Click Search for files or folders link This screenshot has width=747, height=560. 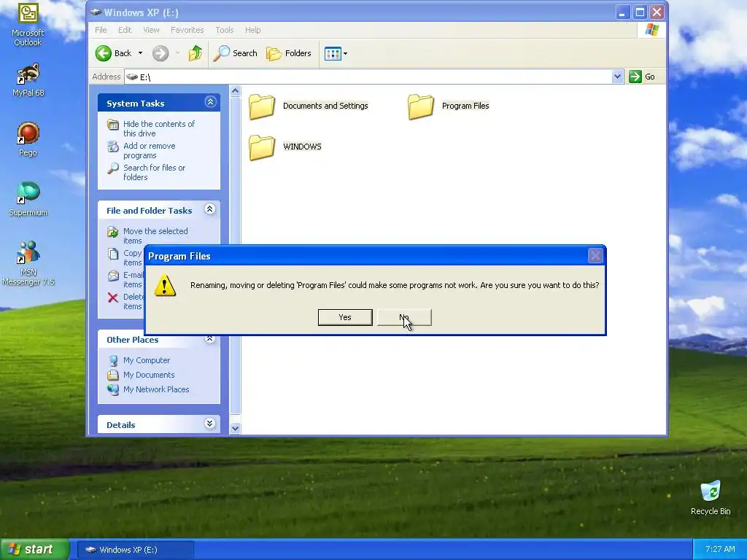pos(154,173)
